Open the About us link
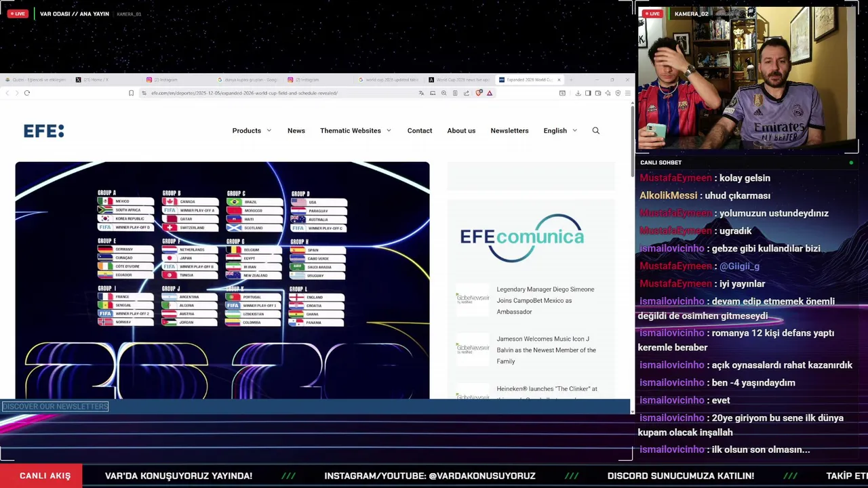 click(461, 131)
